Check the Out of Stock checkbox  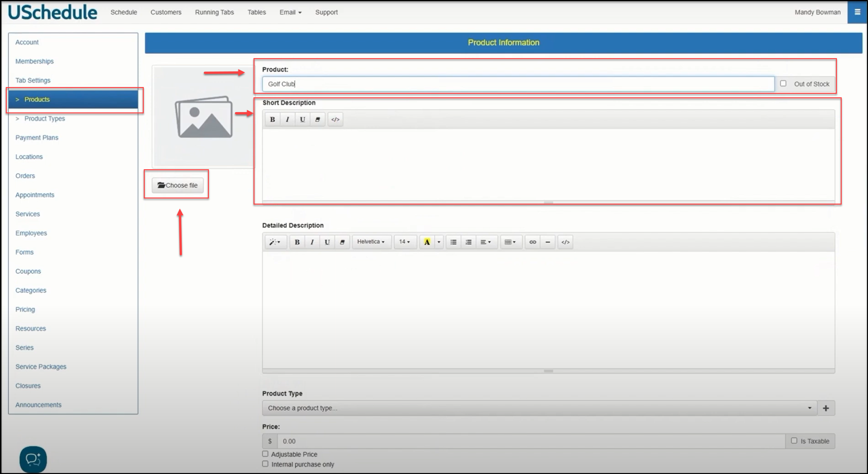783,83
